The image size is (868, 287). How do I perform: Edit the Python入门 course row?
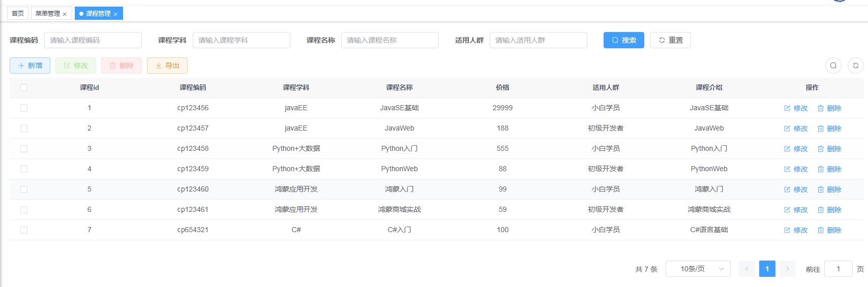tap(796, 149)
